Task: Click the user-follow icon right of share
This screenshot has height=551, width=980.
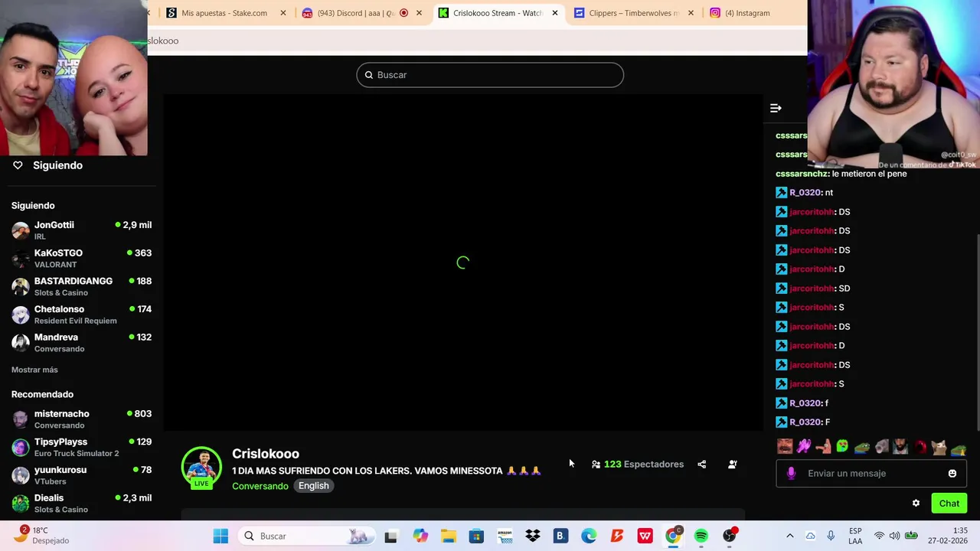Action: (732, 465)
